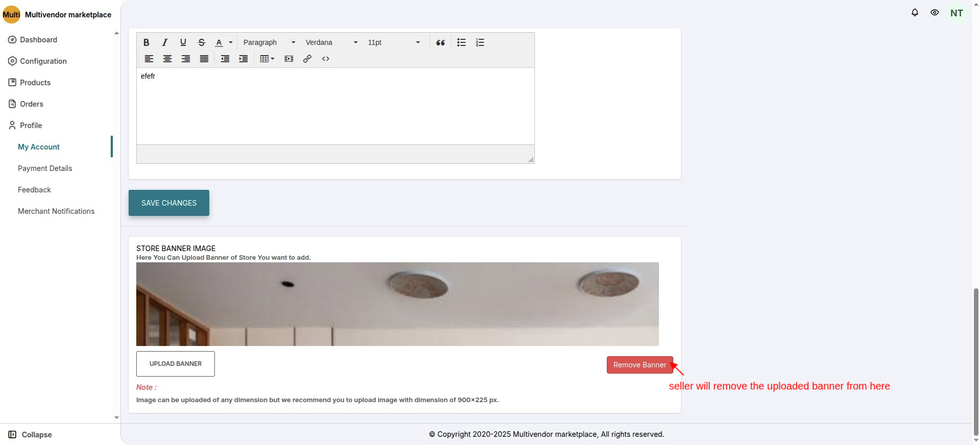Open the 11pt font size dropdown
The image size is (980, 445).
(x=394, y=42)
